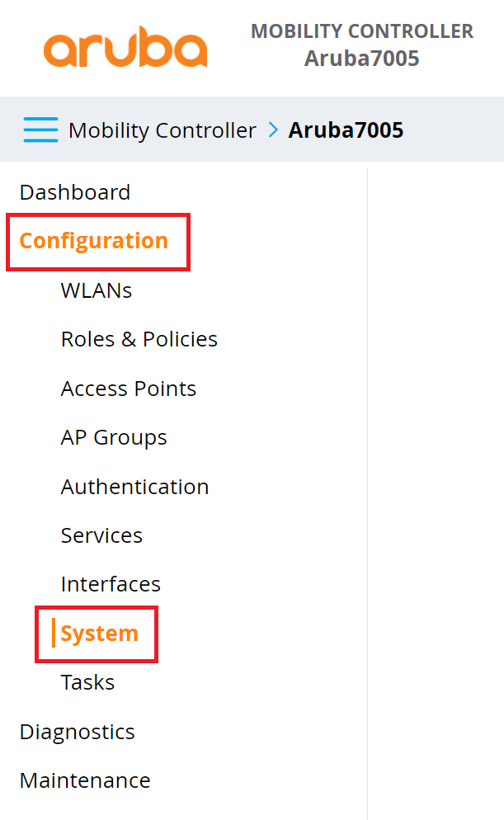Expand the Diagnostics section
Image resolution: width=504 pixels, height=820 pixels.
tap(77, 732)
